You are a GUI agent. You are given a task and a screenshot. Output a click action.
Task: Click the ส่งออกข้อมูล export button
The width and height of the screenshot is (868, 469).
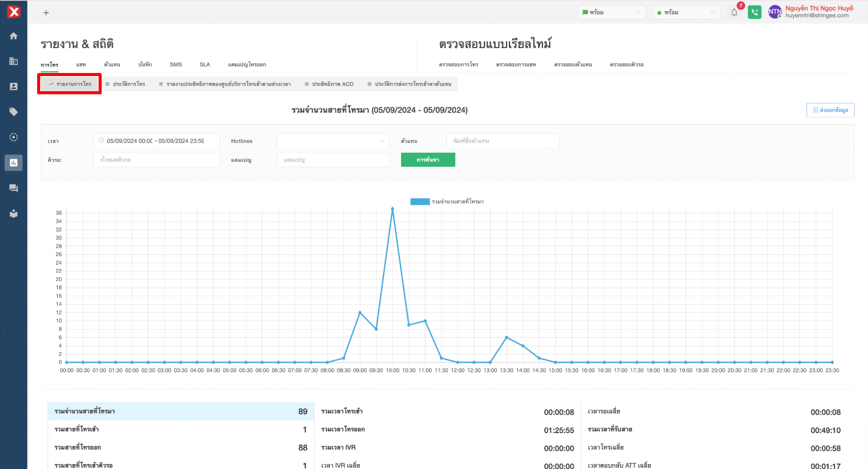830,110
